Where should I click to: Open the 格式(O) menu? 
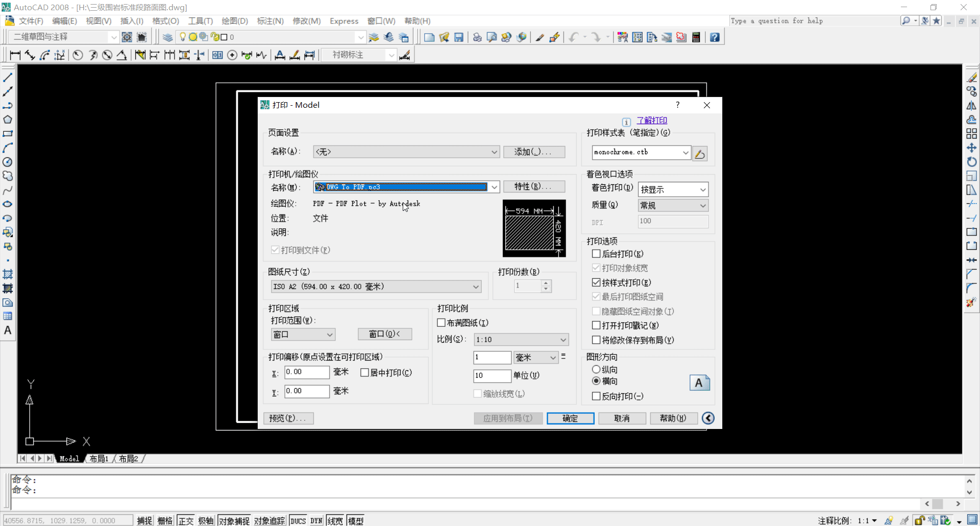pos(166,21)
